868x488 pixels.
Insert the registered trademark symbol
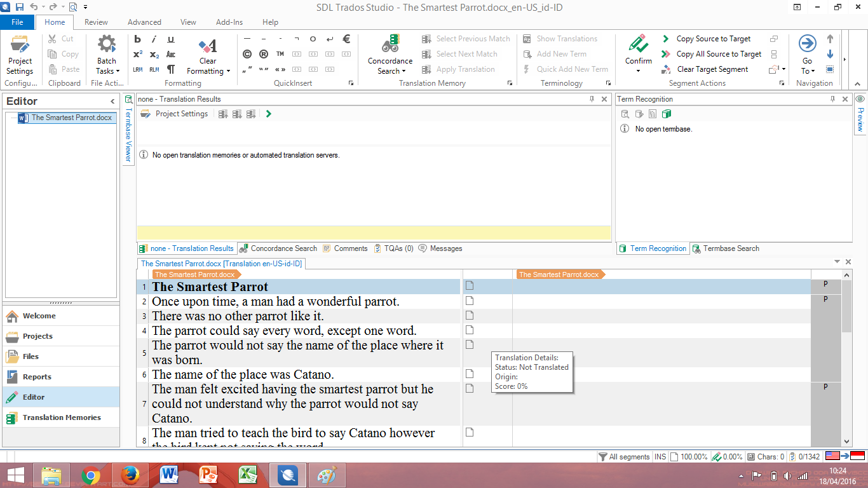tap(264, 54)
